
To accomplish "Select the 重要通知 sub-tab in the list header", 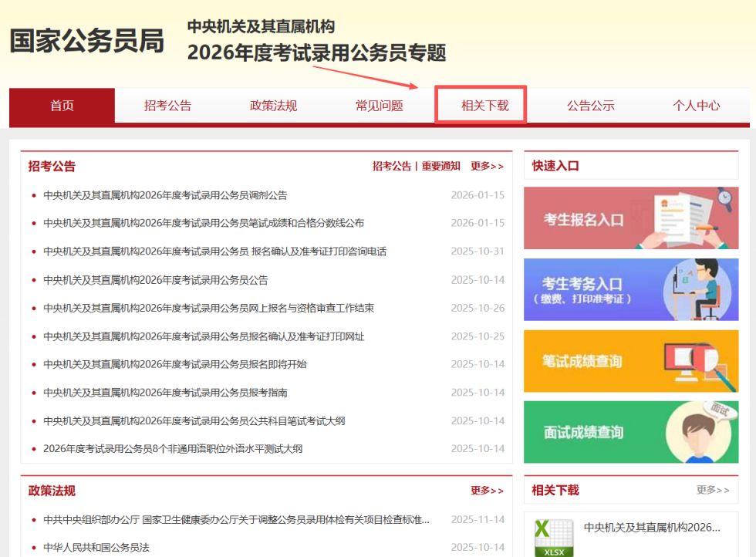I will coord(440,167).
